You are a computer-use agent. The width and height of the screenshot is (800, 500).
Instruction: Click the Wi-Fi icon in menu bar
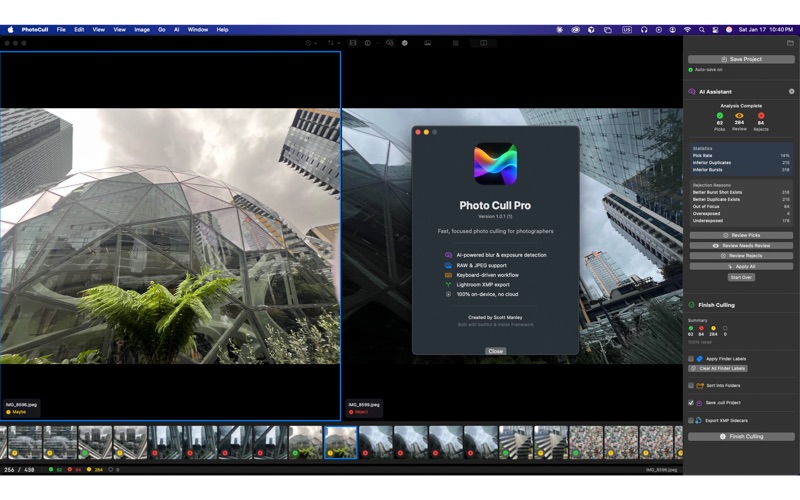coord(687,30)
